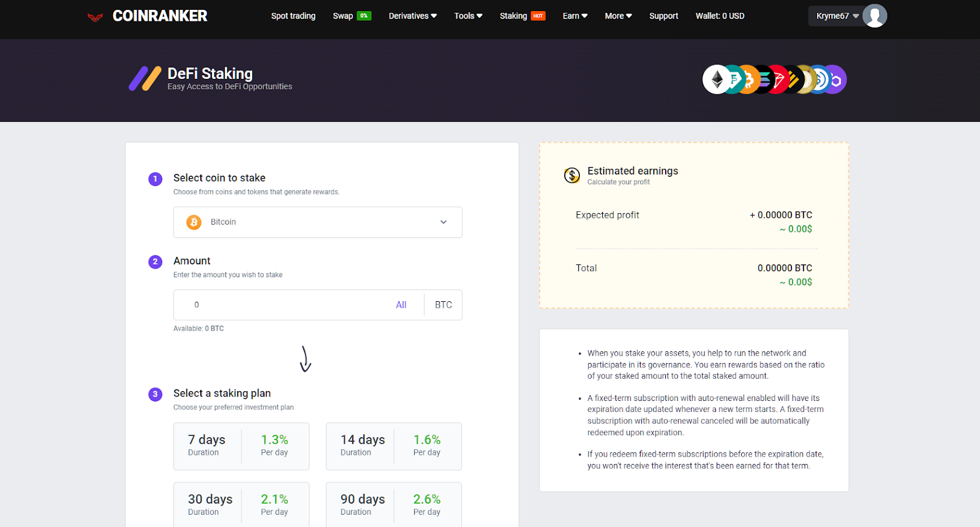This screenshot has height=527, width=980.
Task: Click the red Tron coin icon
Action: pos(779,80)
